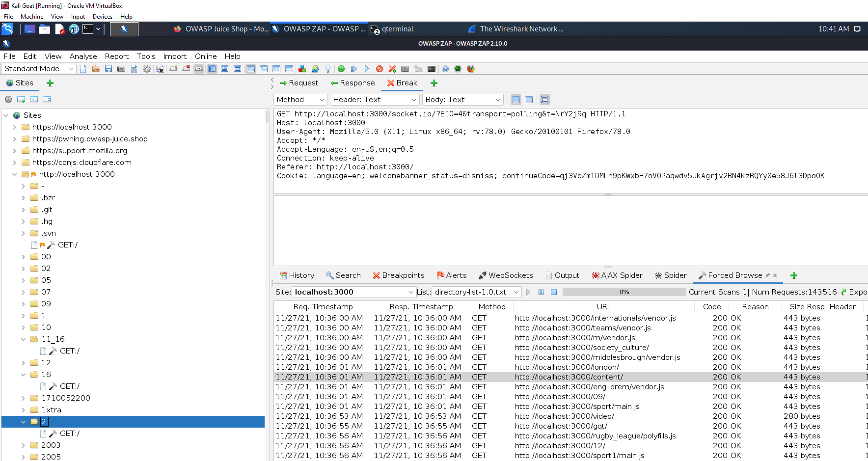This screenshot has width=868, height=461.
Task: Stop the forced browse scan
Action: tap(554, 292)
